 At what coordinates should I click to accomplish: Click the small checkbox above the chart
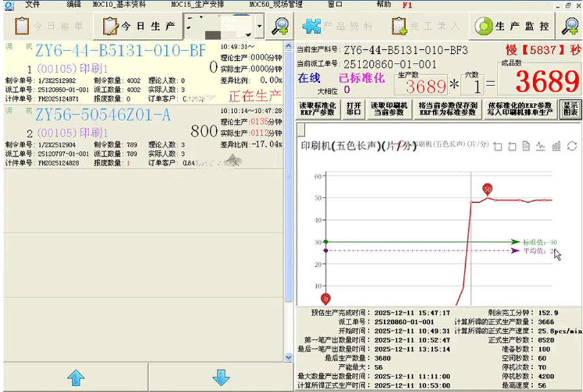[301, 129]
